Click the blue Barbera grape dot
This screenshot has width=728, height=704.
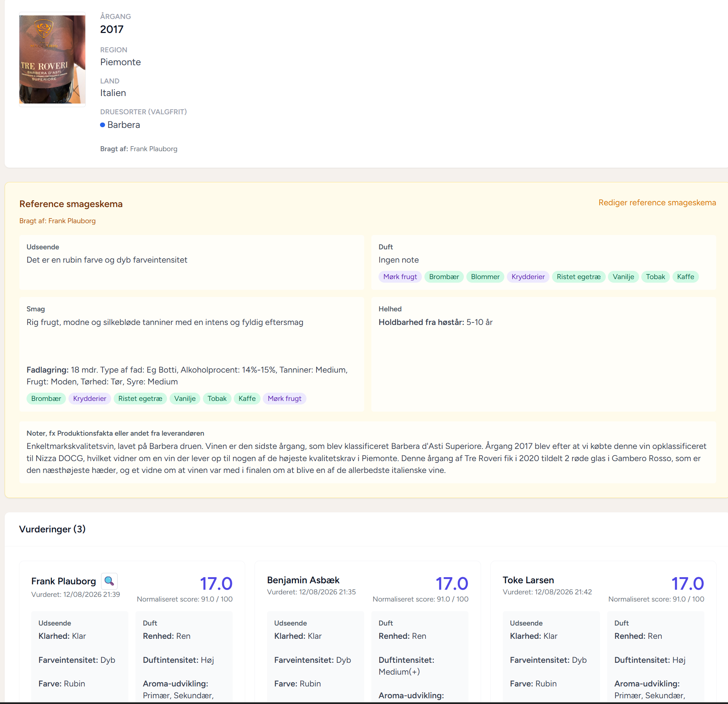click(x=103, y=125)
